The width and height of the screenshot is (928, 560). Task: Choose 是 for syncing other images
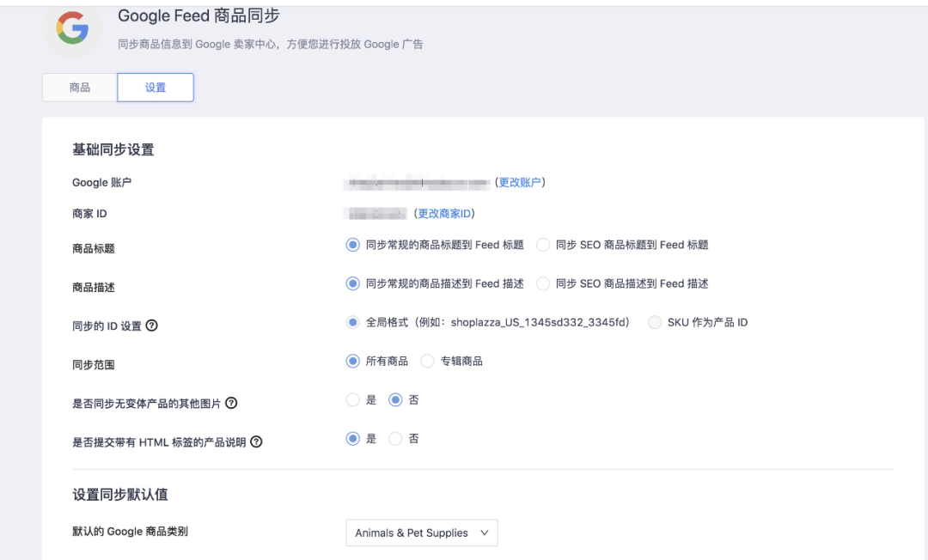click(353, 400)
